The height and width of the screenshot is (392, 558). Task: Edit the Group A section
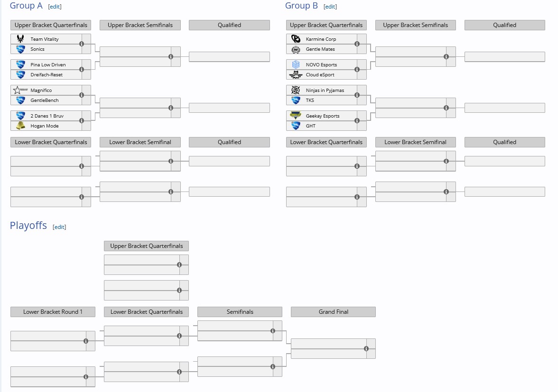tap(55, 7)
